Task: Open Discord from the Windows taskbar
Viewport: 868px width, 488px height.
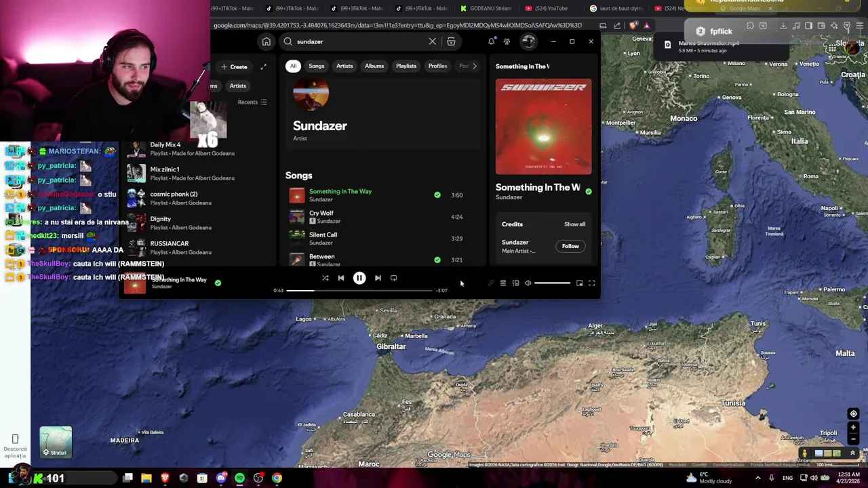Action: point(220,478)
